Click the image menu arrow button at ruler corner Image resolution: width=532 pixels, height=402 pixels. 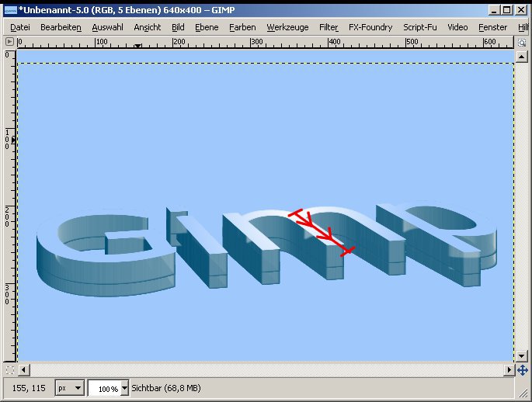pos(9,42)
